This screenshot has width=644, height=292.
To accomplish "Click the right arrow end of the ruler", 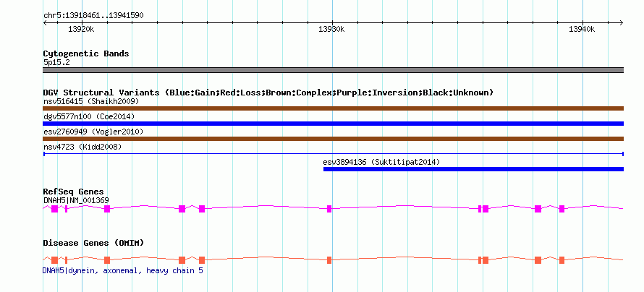I will (x=622, y=23).
